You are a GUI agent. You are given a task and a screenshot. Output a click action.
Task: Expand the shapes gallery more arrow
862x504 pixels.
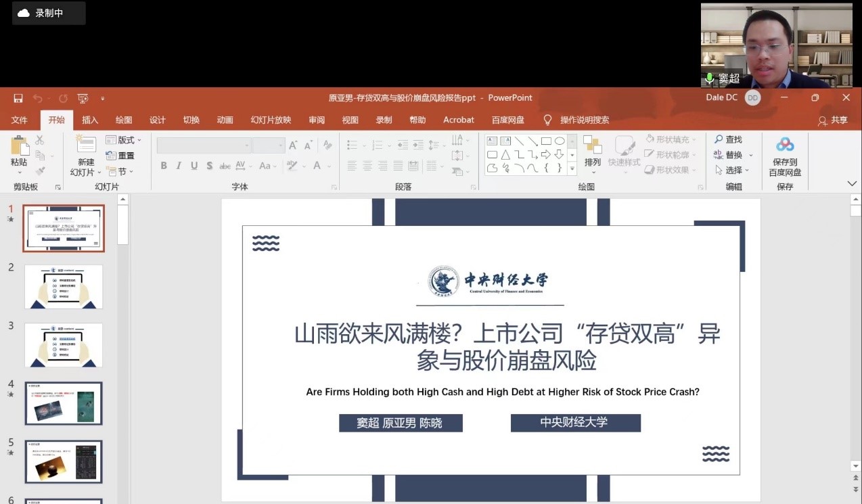pos(572,168)
